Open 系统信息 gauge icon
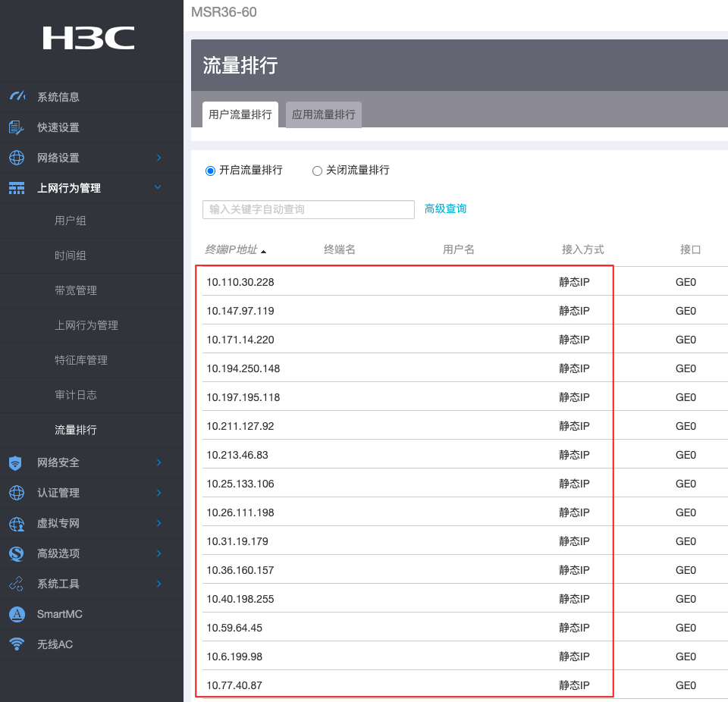 [17, 96]
